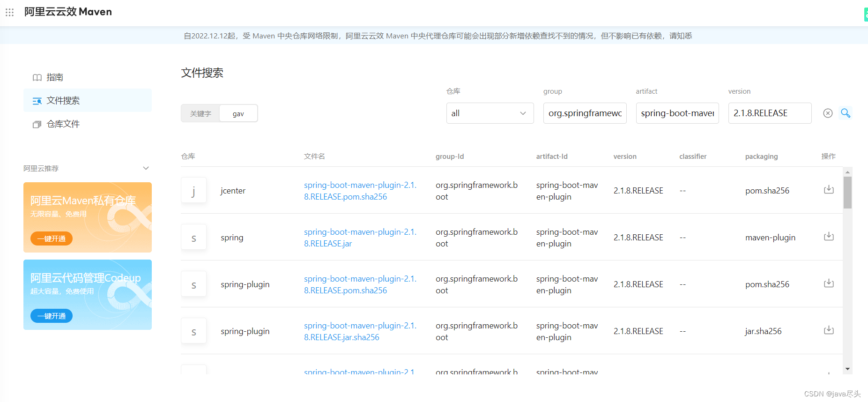Download the spring-plugin pom.sha256 file
Image resolution: width=868 pixels, height=402 pixels.
pyautogui.click(x=829, y=283)
